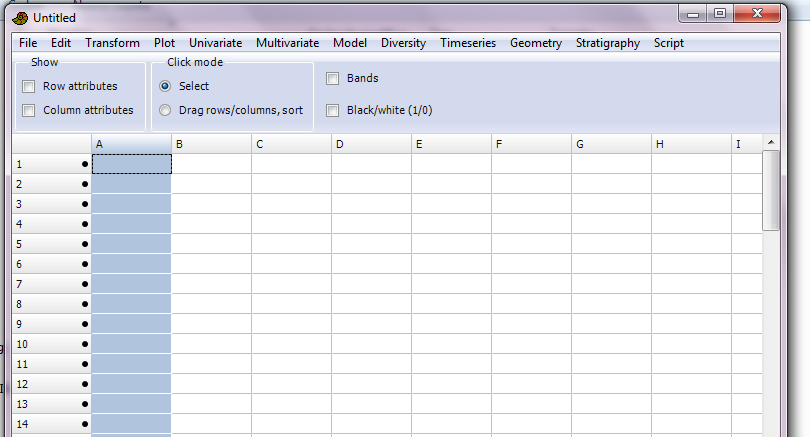Select Drag rows/columns, sort mode
This screenshot has width=810, height=437.
tap(165, 110)
